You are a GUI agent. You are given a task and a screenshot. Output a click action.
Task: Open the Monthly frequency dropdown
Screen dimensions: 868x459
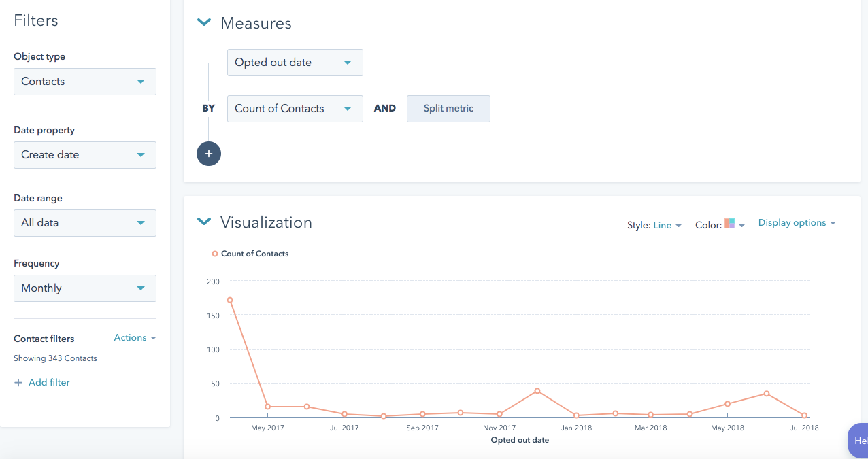85,288
